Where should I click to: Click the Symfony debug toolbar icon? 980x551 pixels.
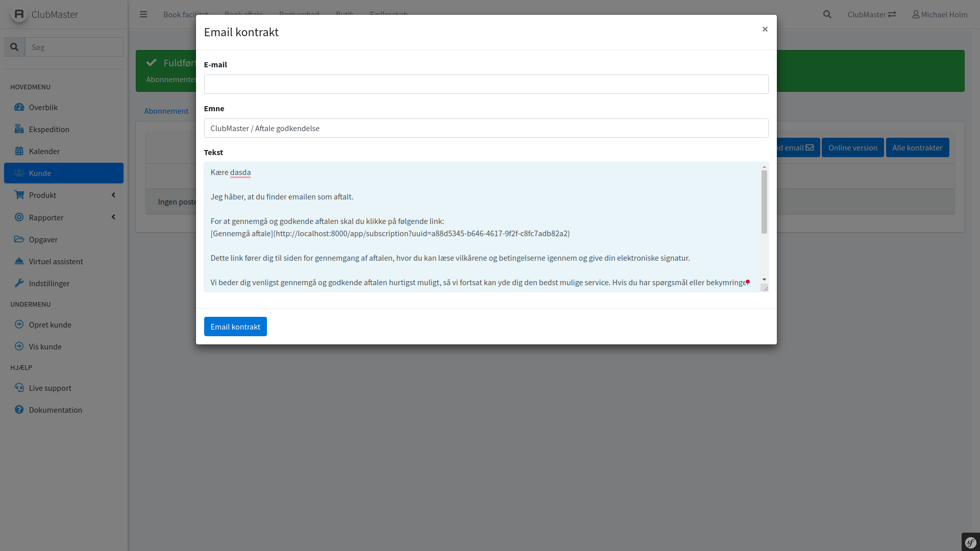[x=970, y=542]
